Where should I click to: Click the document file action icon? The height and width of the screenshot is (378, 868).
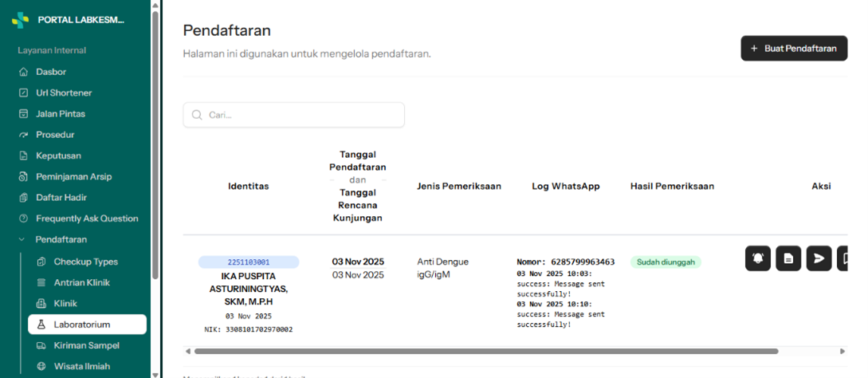pos(788,258)
